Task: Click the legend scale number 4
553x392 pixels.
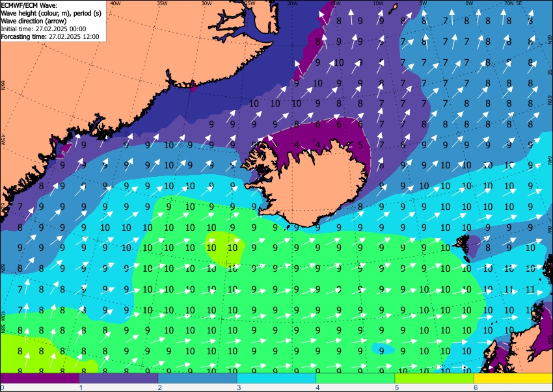Action: click(x=317, y=387)
